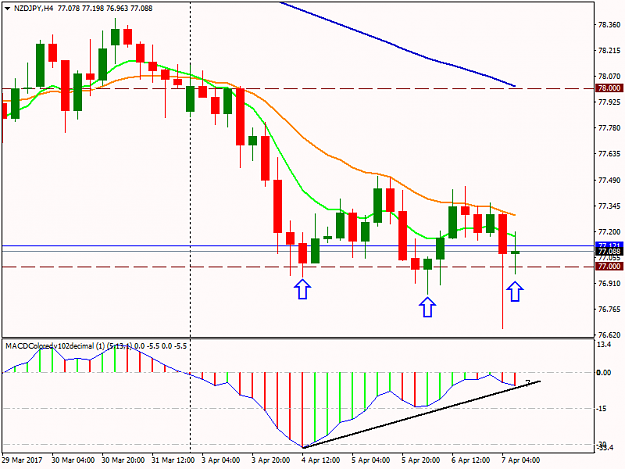Click the blue 77.171 price level tag
The image size is (625, 469).
pyautogui.click(x=609, y=244)
